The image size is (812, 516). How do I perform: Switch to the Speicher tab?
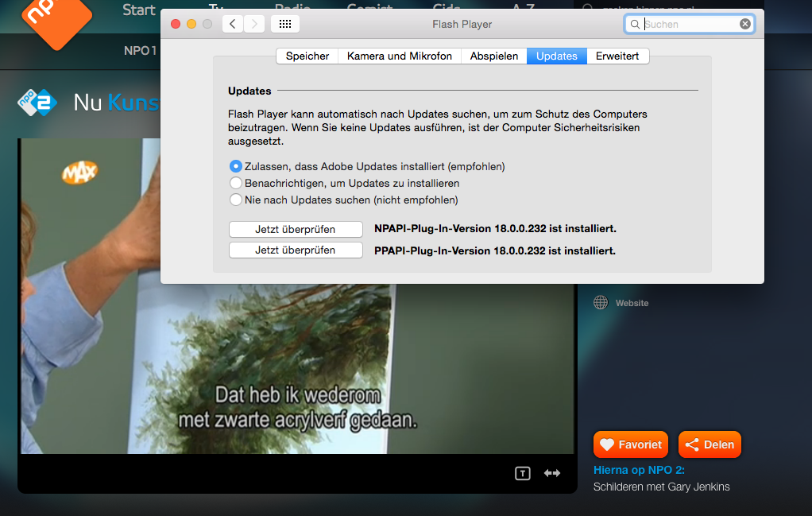point(307,56)
